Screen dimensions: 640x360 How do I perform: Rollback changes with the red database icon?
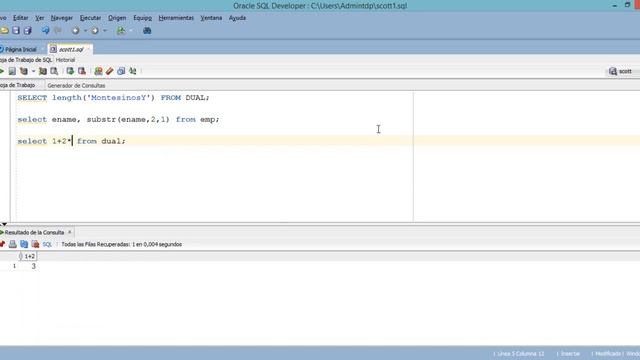click(x=82, y=71)
